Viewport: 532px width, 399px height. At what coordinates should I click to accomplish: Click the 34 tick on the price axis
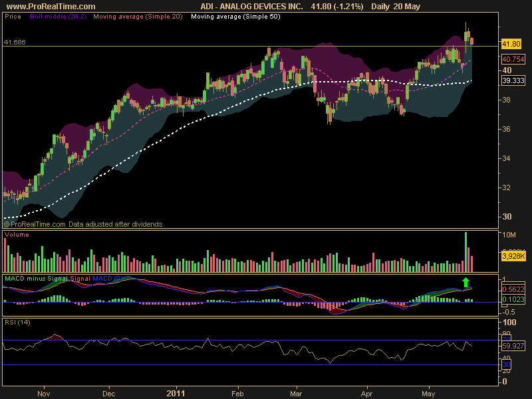pyautogui.click(x=506, y=158)
